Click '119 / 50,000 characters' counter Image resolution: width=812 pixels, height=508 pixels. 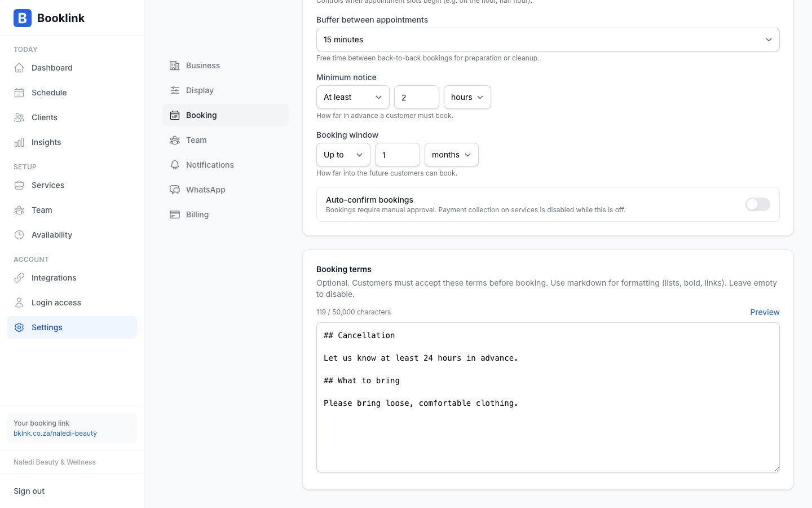click(354, 312)
